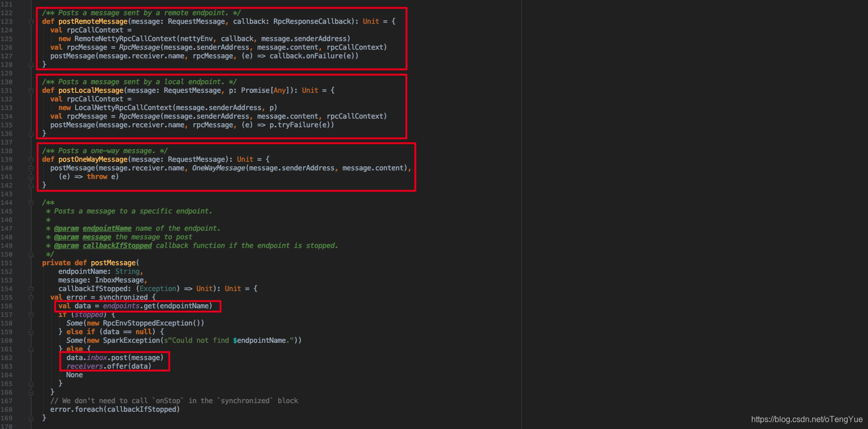Click line number 156 in the gutter

7,306
